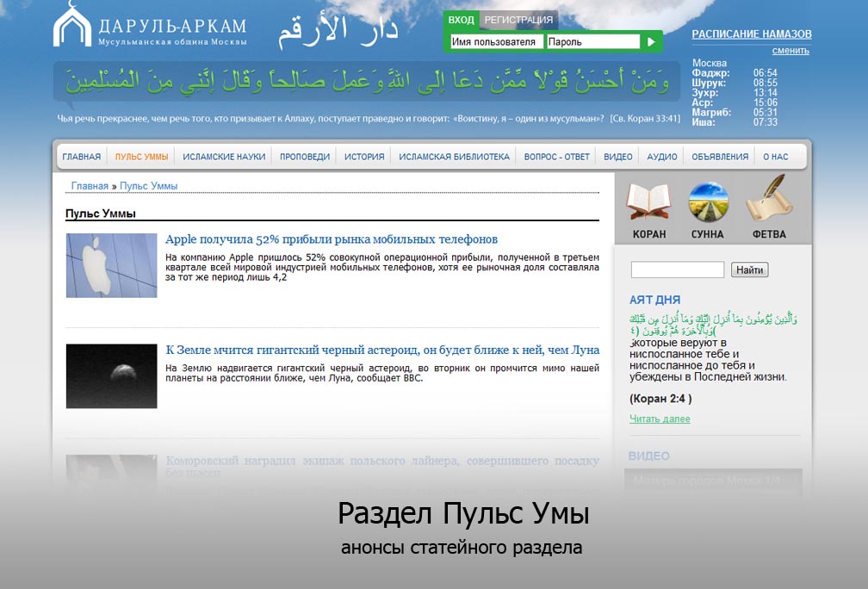Click the (Коран 2:4) reference text
Image resolution: width=868 pixels, height=589 pixels.
660,399
